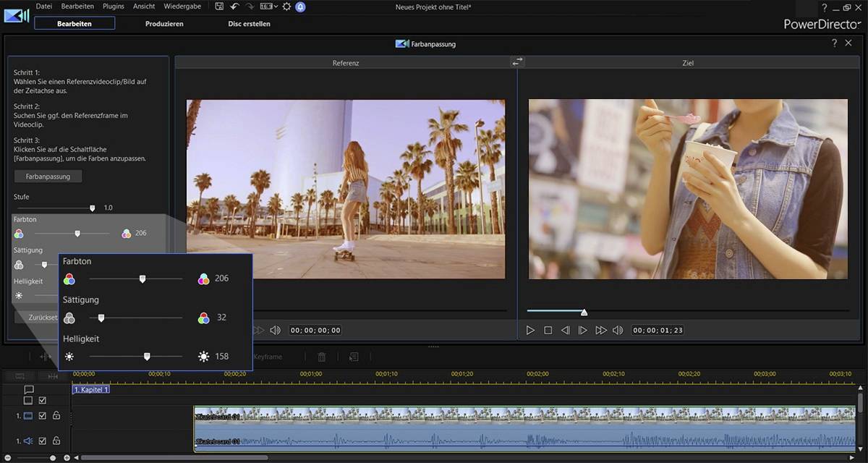Click the Stufe slider handle
The height and width of the screenshot is (463, 868).
click(92, 208)
